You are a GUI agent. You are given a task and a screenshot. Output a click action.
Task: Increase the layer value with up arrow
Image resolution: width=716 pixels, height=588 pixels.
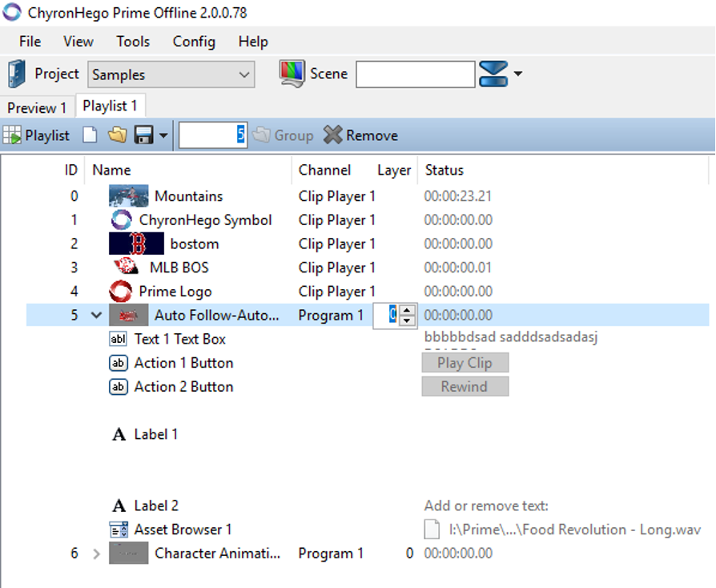[x=408, y=310]
